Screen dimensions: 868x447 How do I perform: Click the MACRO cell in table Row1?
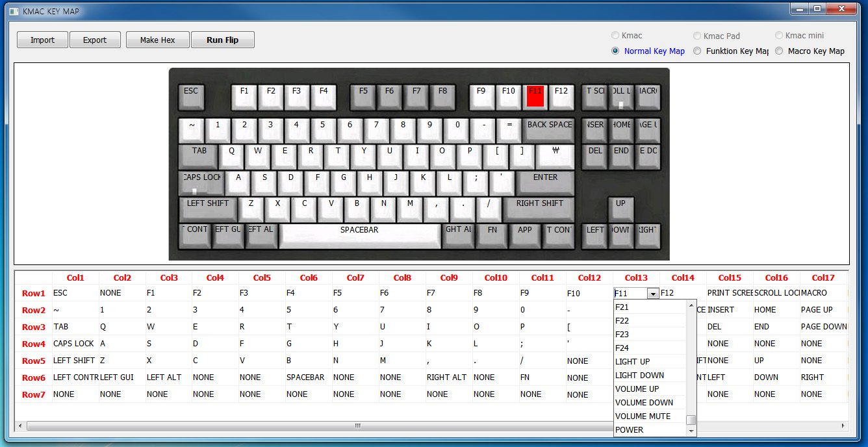pos(823,293)
